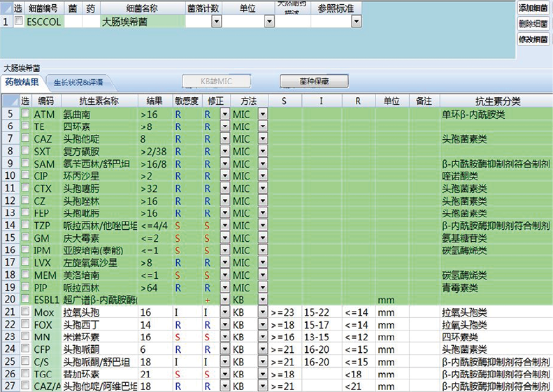Tick the TGC 替加环素 row checkbox
553x392 pixels.
point(25,374)
